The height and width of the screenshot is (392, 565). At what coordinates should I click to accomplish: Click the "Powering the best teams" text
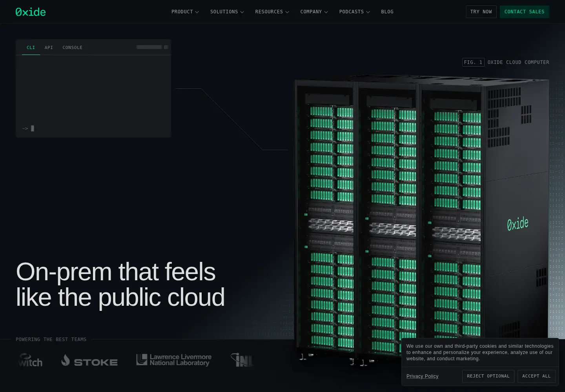[51, 339]
